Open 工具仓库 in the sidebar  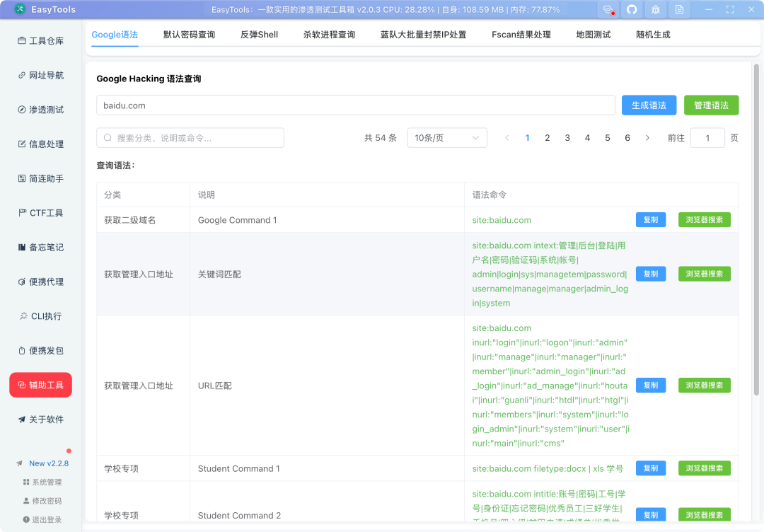41,41
